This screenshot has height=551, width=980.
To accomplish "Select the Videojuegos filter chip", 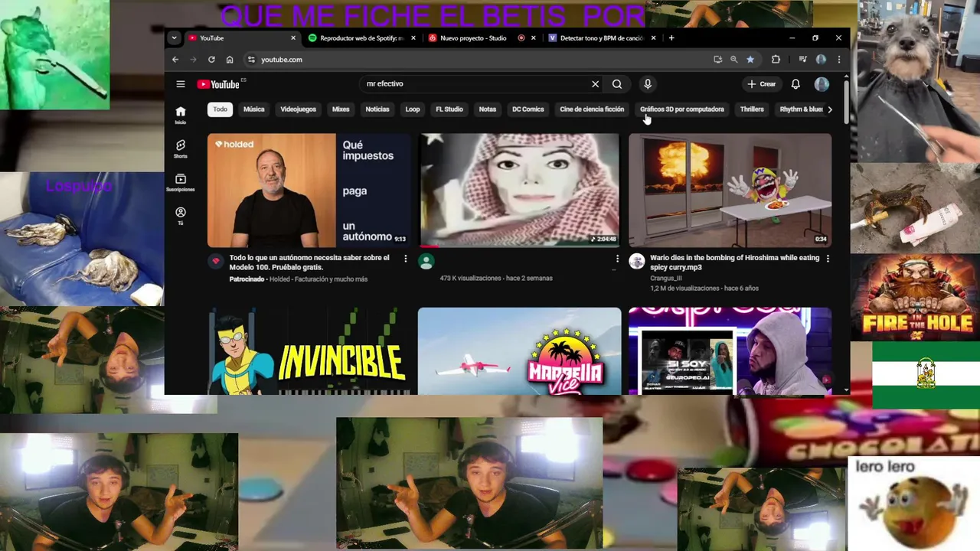I will click(299, 109).
